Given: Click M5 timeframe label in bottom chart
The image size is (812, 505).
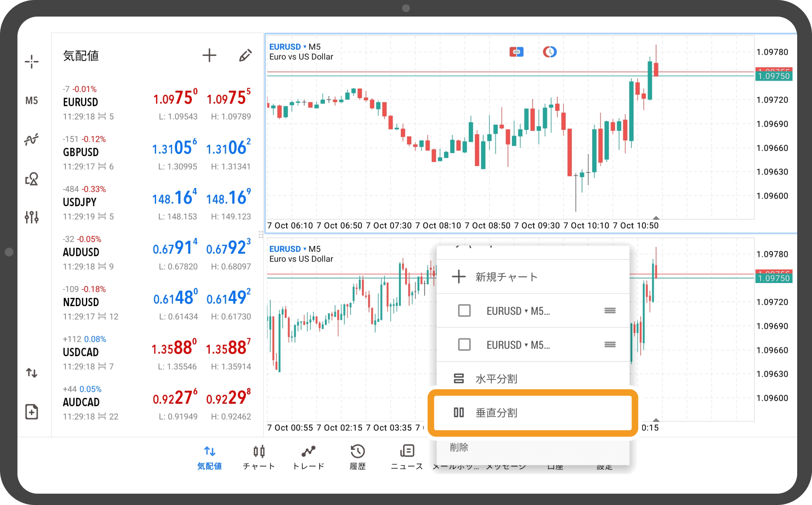Looking at the screenshot, I should [314, 249].
